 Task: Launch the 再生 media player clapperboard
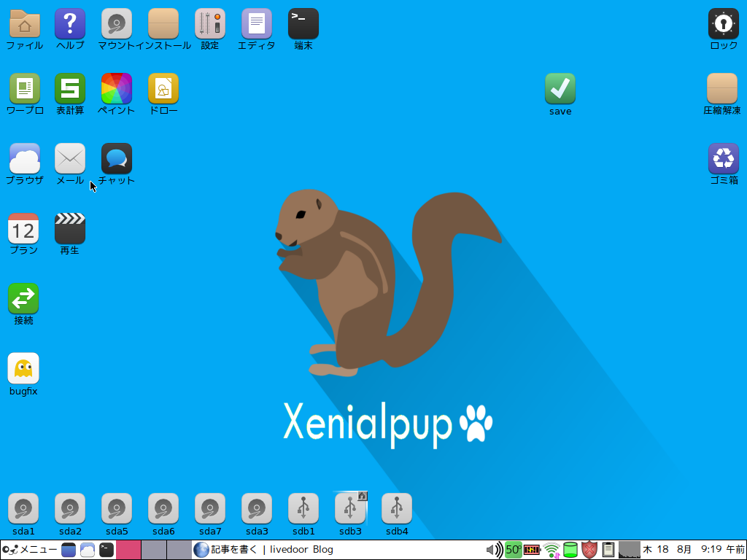[70, 228]
